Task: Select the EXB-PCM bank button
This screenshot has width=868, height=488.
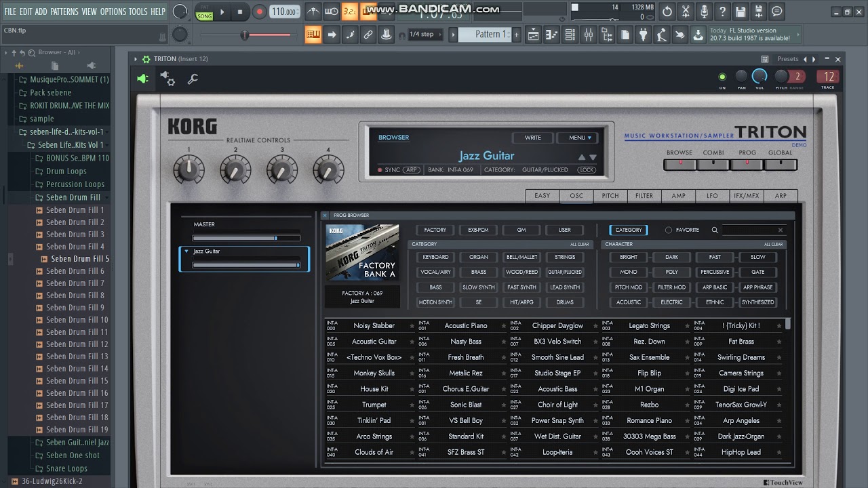Action: click(x=478, y=230)
